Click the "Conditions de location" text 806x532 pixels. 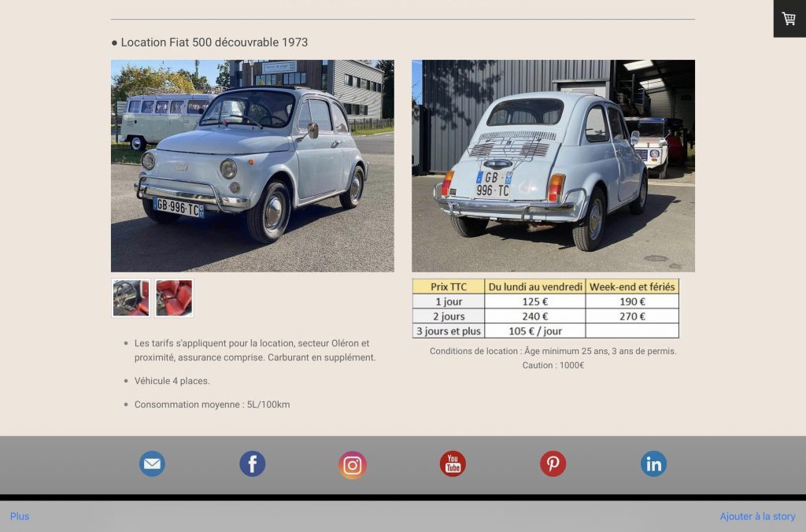[553, 351]
